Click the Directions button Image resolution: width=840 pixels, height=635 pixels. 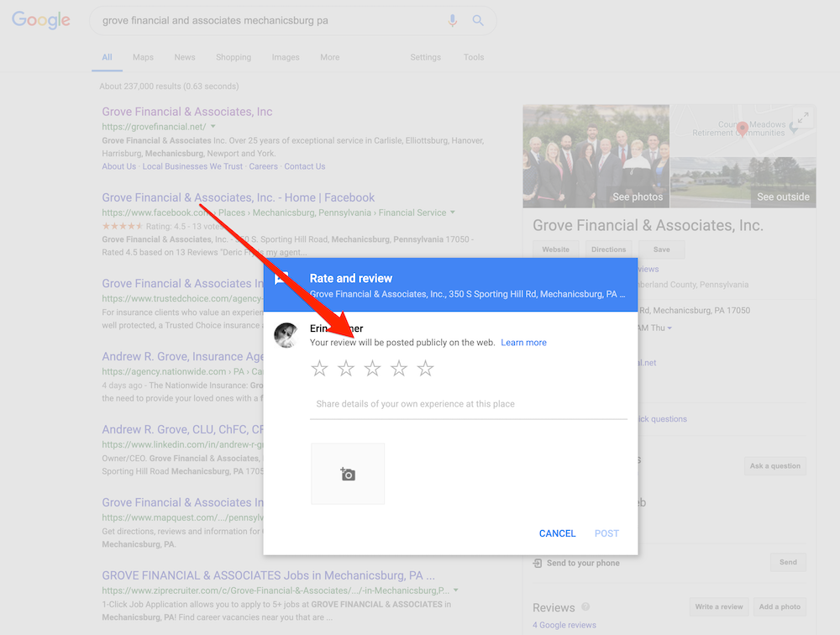(608, 249)
